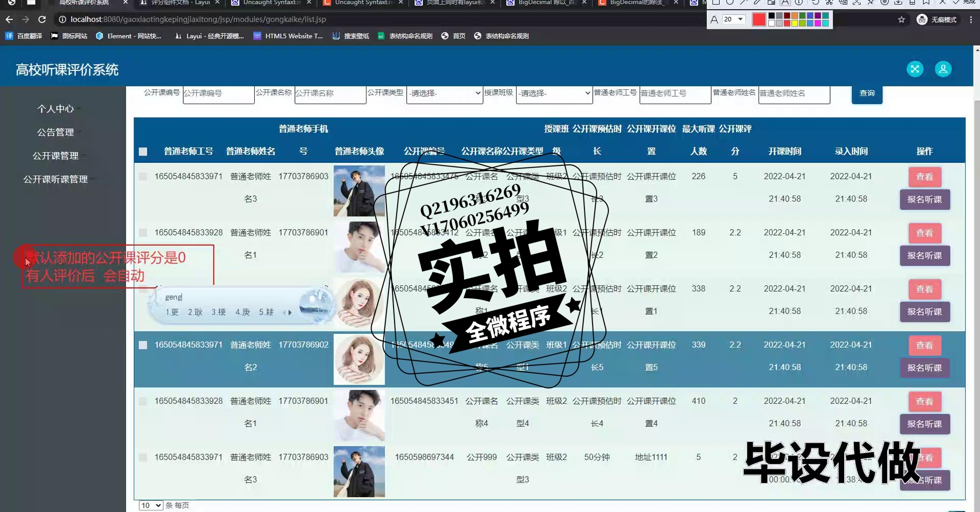Click the teacher avatar in the 226人数 row
Image resolution: width=980 pixels, height=512 pixels.
(x=359, y=191)
